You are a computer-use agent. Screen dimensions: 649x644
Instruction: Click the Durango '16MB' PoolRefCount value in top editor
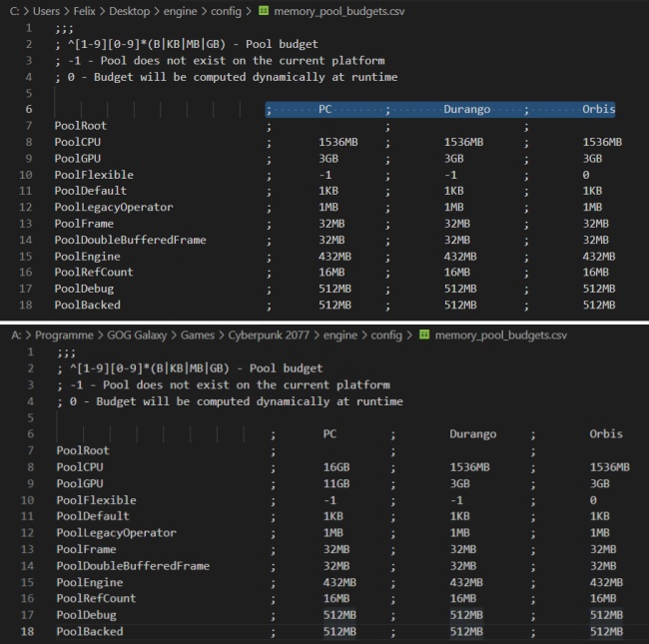point(457,273)
